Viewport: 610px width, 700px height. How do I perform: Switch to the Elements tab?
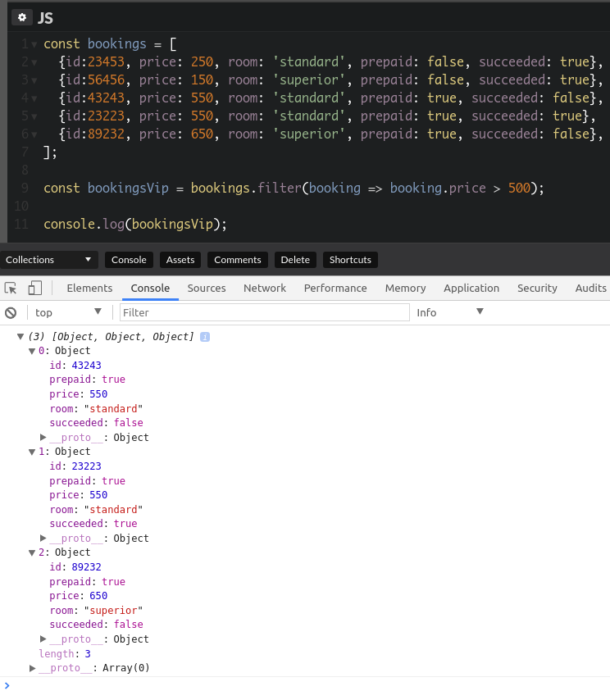tap(89, 288)
